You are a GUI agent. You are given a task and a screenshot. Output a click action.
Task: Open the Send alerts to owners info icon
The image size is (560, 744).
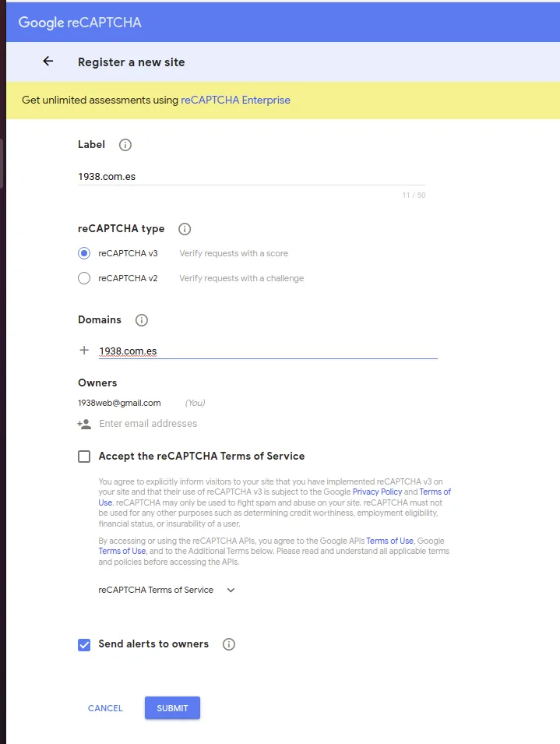tap(229, 644)
